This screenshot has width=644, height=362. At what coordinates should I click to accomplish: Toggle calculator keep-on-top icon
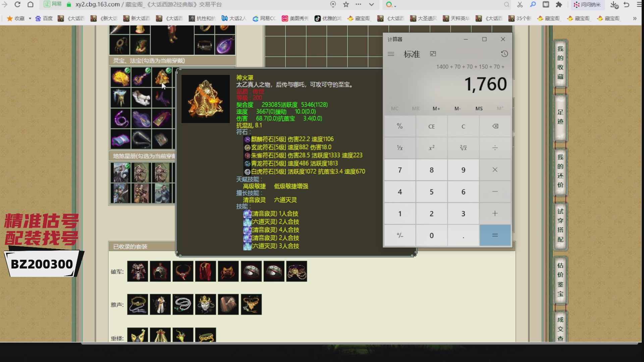433,54
